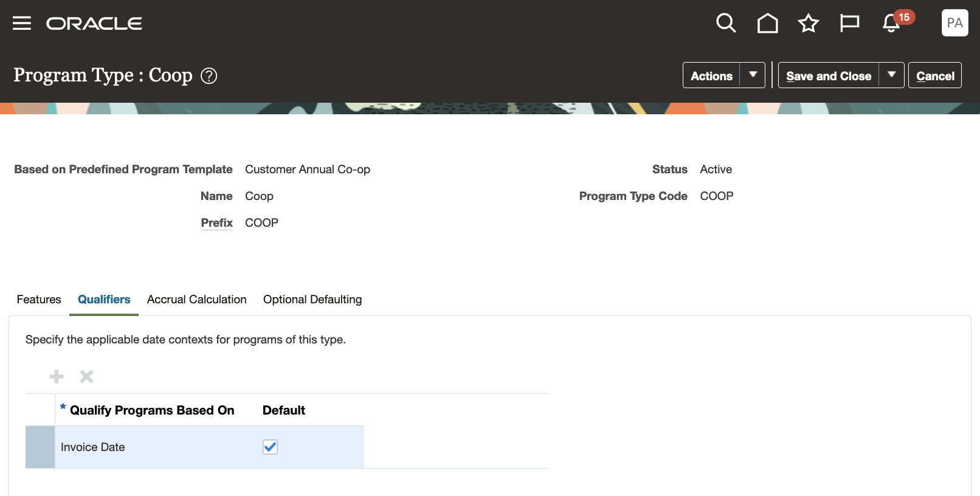The width and height of the screenshot is (980, 496).
Task: Uncheck the Default checkbox for Invoice Date
Action: [270, 447]
